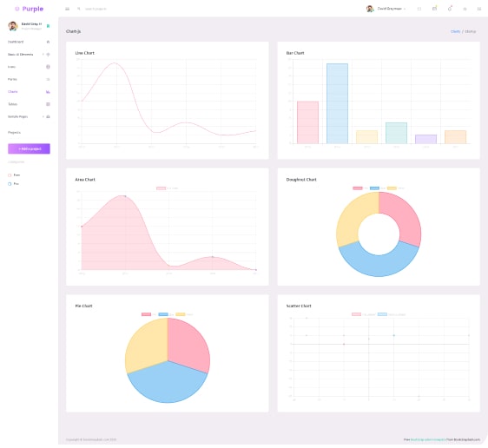Viewport: 488px width, 448px height.
Task: Click the bookmark icon beside sidebar profile name
Action: (48, 26)
